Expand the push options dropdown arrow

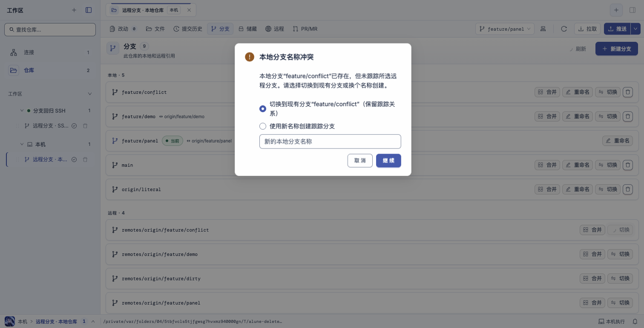[x=635, y=29]
